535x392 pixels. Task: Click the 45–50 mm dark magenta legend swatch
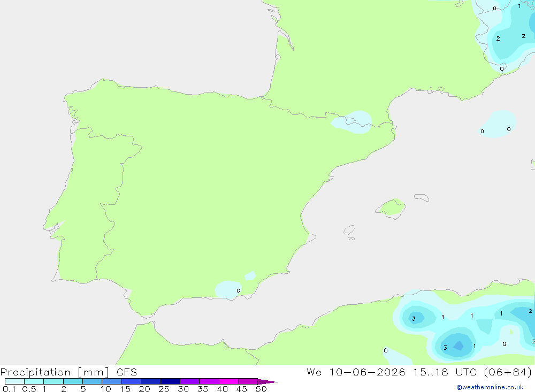[x=248, y=381]
